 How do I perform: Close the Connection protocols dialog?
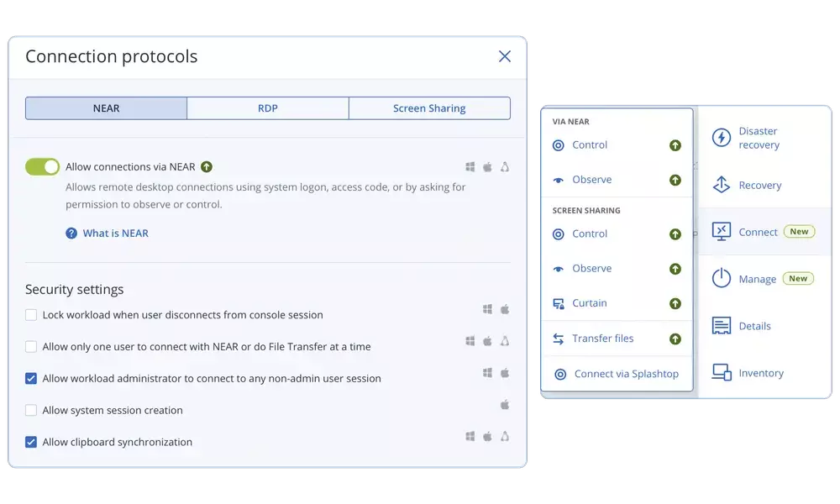504,56
